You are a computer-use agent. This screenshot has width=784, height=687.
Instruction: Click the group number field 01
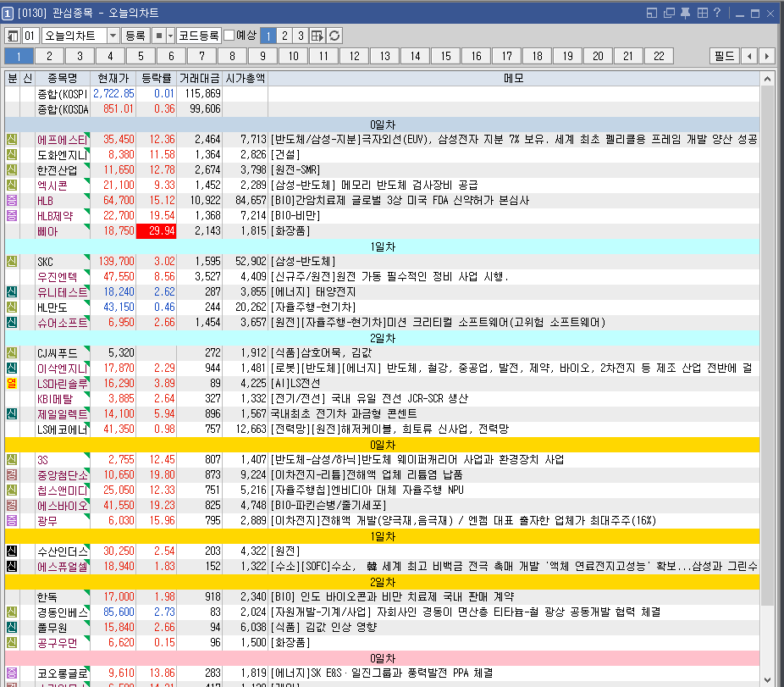(30, 36)
